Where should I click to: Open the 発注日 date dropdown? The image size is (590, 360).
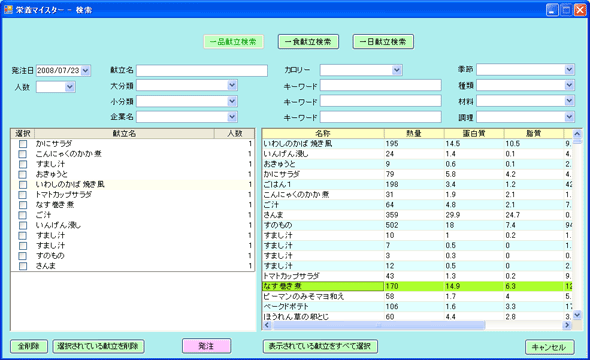coord(85,70)
